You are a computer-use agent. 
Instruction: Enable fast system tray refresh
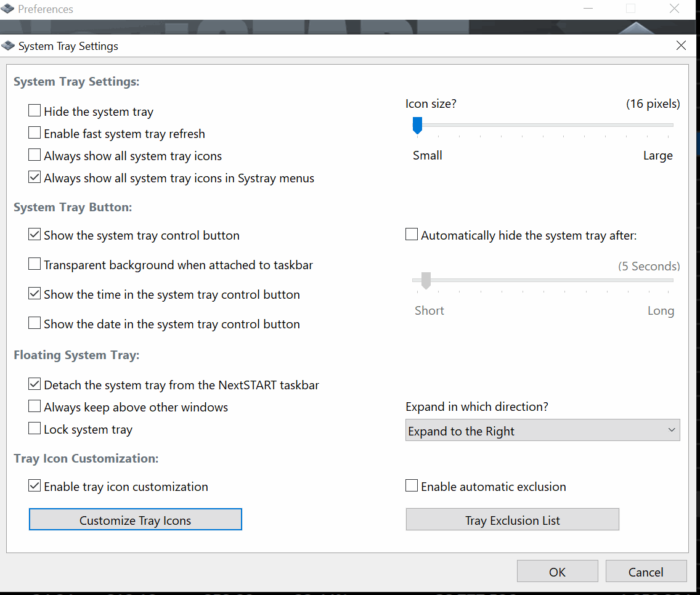[35, 134]
